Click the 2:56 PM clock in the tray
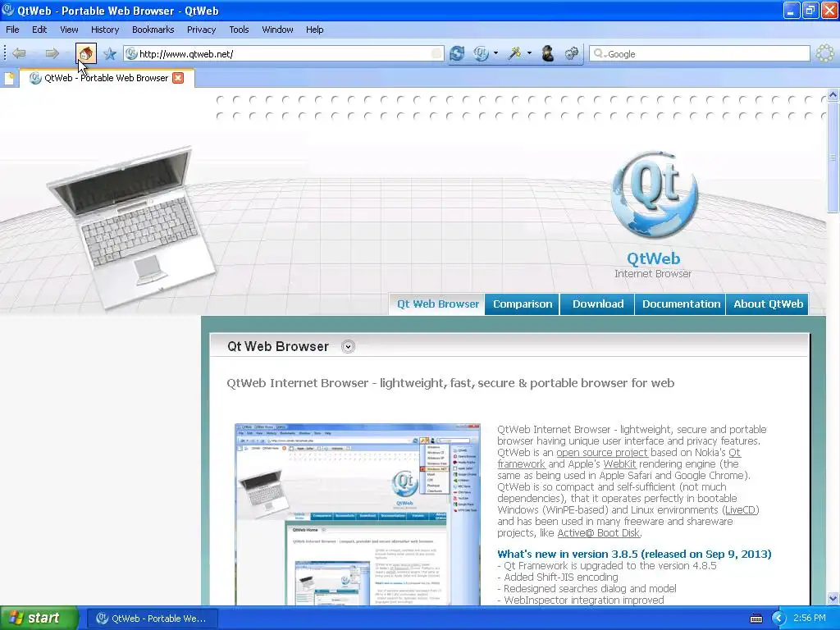Image resolution: width=840 pixels, height=630 pixels. tap(810, 618)
